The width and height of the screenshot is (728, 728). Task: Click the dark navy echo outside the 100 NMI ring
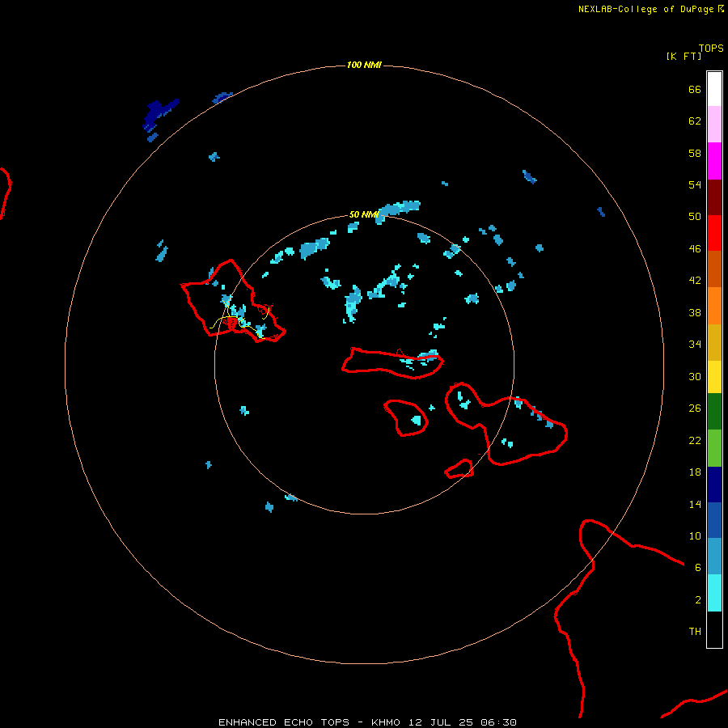pyautogui.click(x=159, y=113)
